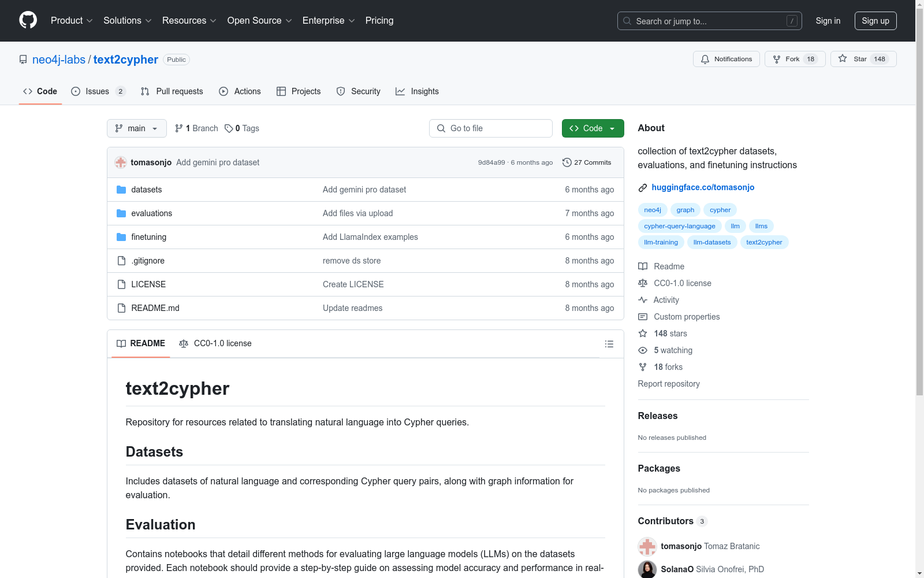
Task: Click the Activity pulse icon
Action: click(643, 300)
